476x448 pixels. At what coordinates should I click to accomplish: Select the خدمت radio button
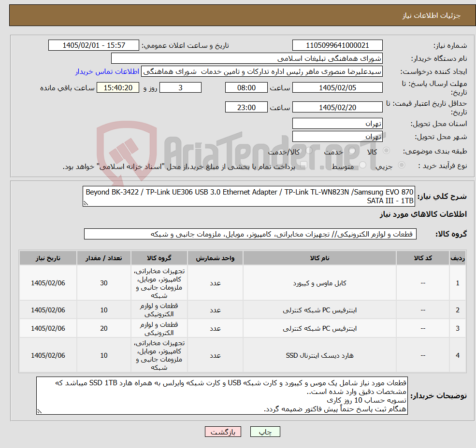(x=352, y=151)
